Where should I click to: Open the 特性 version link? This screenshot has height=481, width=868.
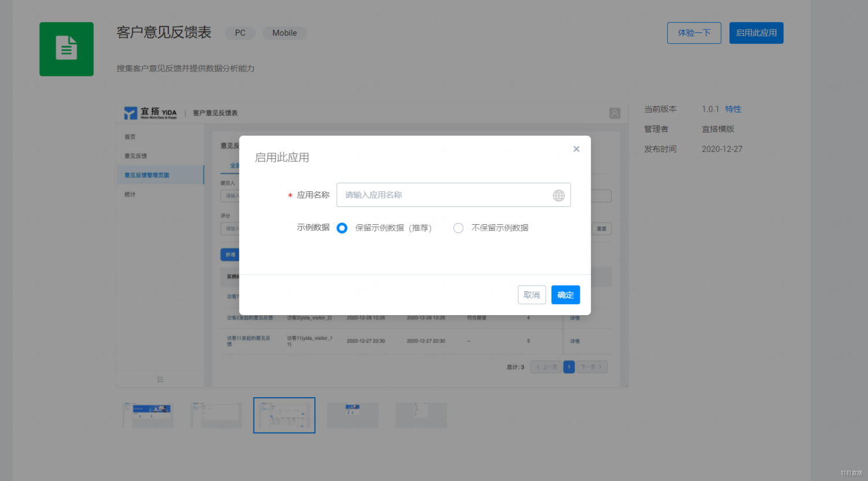coord(733,109)
